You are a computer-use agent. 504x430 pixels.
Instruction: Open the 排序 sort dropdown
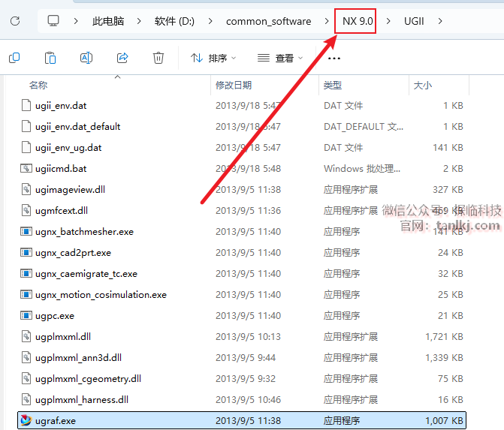click(213, 58)
